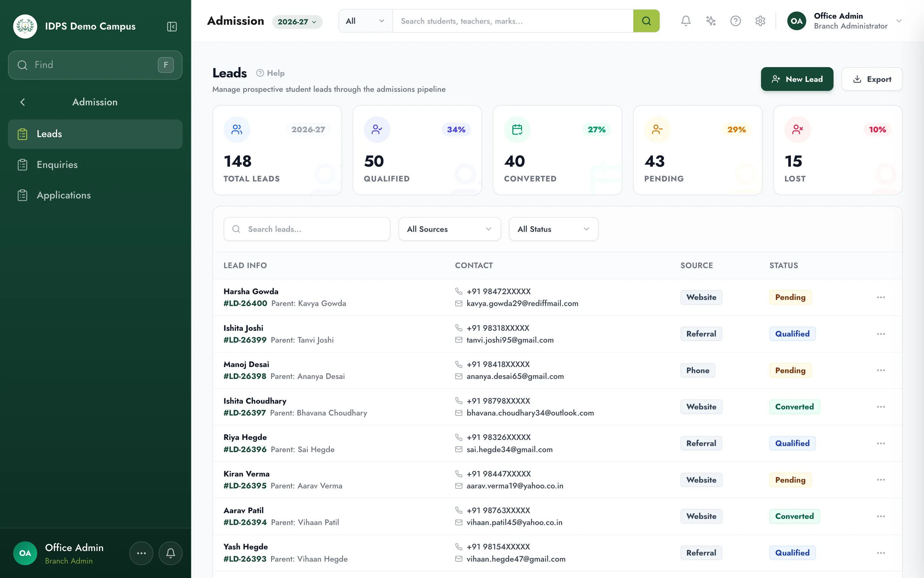Open notifications bell in top header
924x578 pixels.
pos(686,21)
